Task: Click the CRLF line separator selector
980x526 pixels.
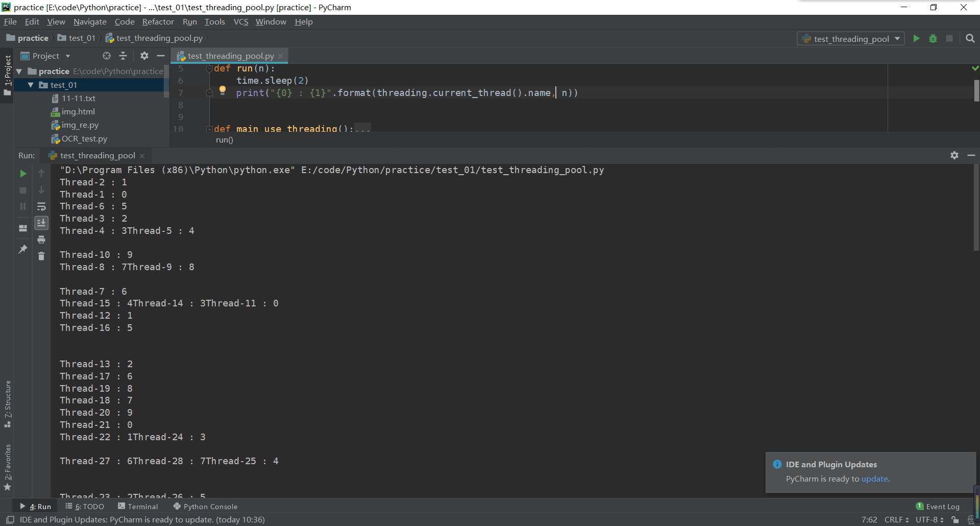Action: pyautogui.click(x=896, y=520)
